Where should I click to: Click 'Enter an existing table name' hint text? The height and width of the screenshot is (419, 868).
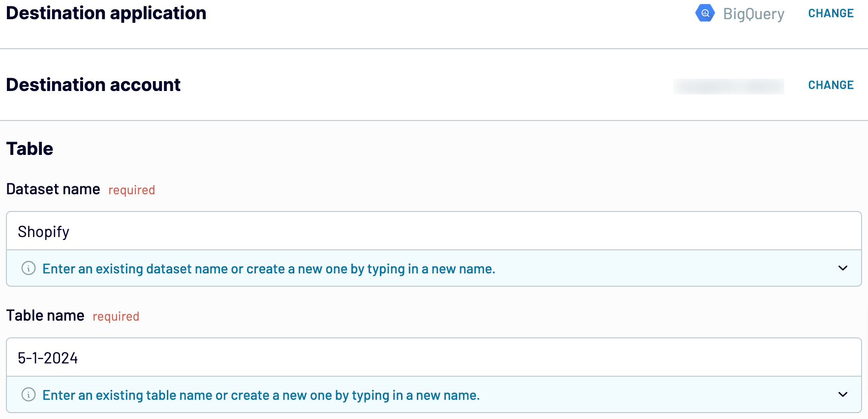coord(261,395)
